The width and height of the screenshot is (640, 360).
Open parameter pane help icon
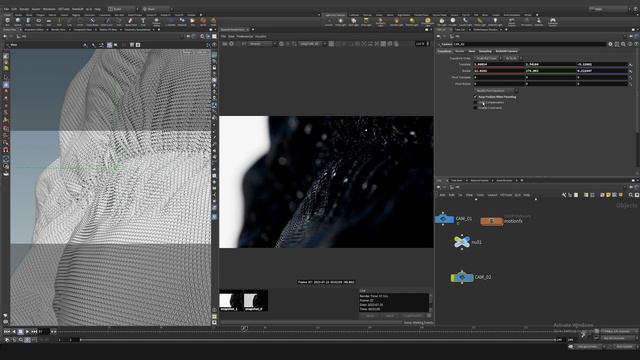pyautogui.click(x=636, y=44)
